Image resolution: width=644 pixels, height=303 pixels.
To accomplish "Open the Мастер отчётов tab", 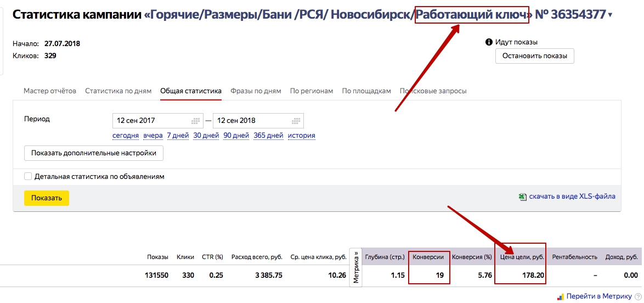I will point(50,91).
